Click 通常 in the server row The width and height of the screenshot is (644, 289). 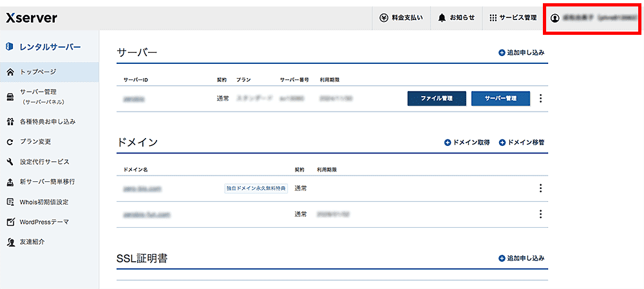(x=223, y=99)
